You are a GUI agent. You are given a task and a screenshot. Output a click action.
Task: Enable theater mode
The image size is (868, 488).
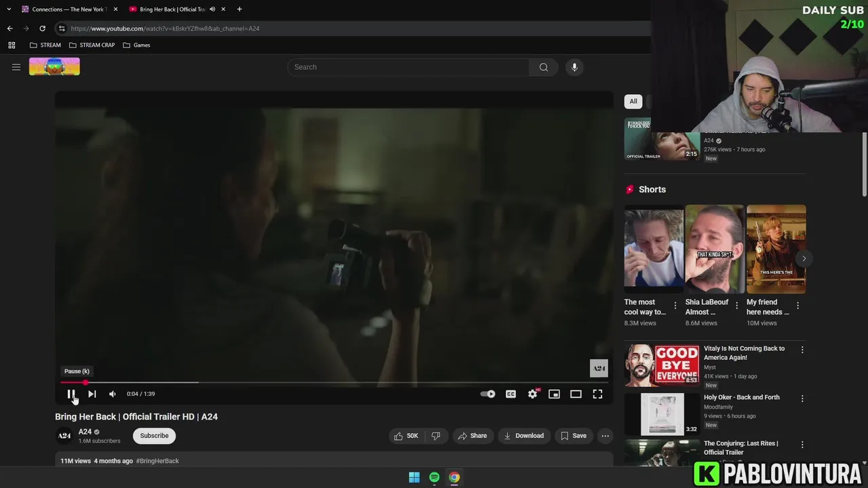(576, 394)
